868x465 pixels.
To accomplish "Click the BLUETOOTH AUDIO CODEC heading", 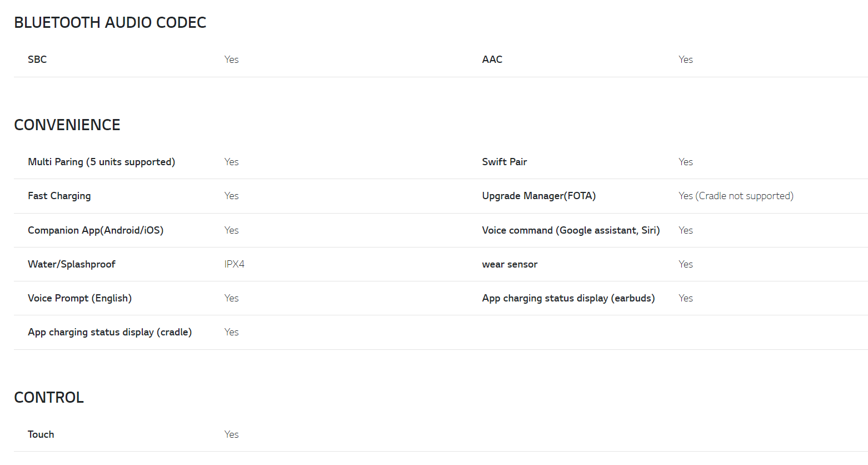I will 110,23.
